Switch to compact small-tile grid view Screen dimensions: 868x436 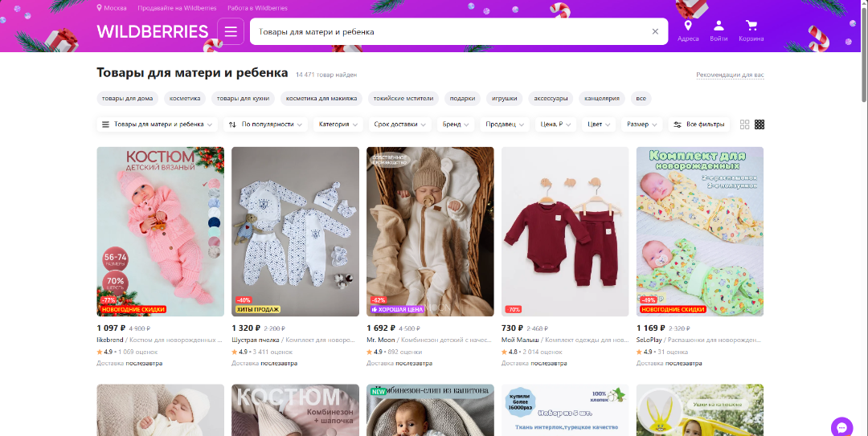click(759, 124)
